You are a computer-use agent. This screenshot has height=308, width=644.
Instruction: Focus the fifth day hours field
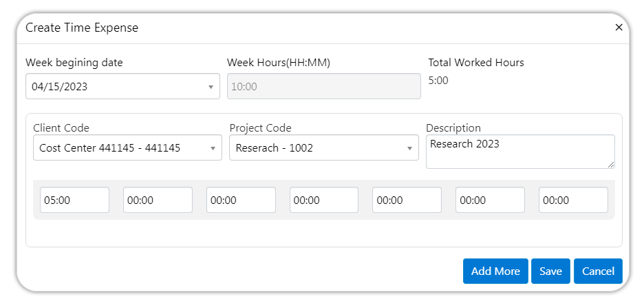click(x=407, y=200)
